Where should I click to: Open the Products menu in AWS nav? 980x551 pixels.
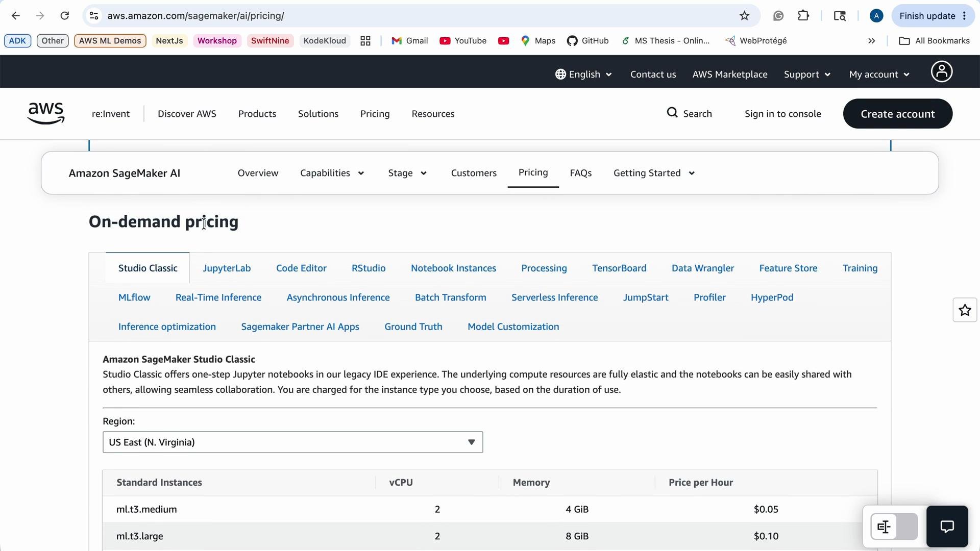[257, 114]
